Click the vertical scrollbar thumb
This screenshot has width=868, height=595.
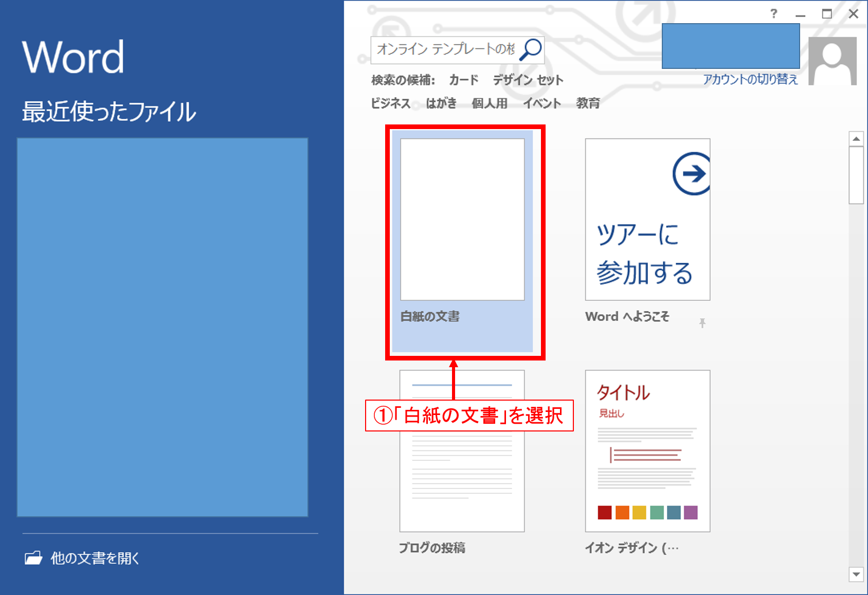(x=856, y=175)
